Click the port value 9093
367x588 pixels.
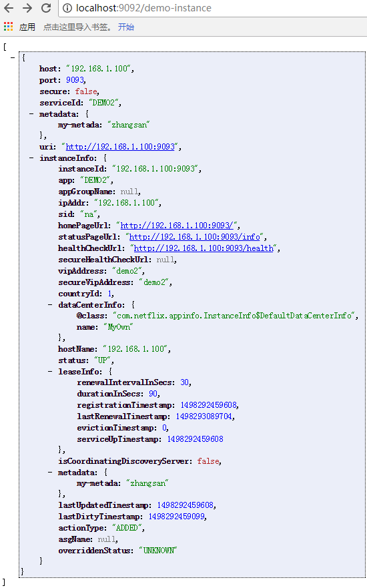(75, 80)
